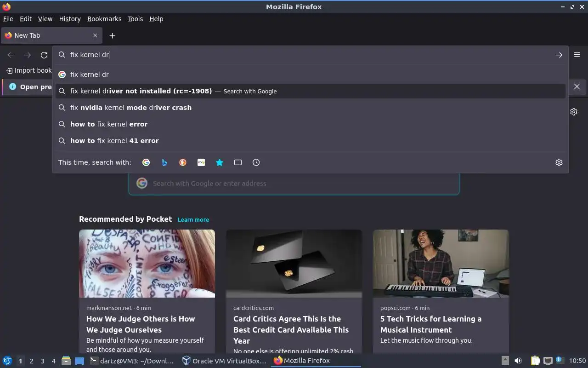588x368 pixels.
Task: Open the credit cards article thumbnail
Action: pyautogui.click(x=294, y=264)
